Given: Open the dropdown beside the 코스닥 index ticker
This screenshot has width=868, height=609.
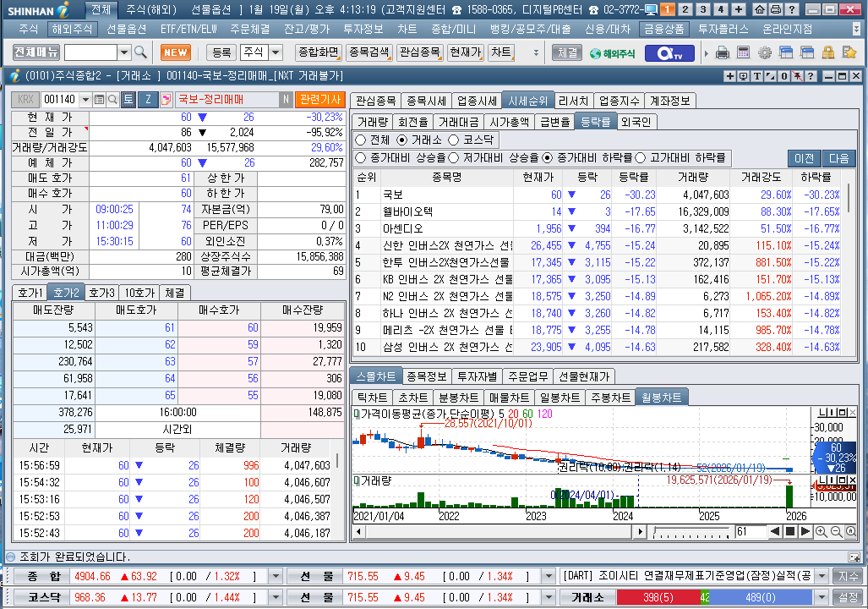Looking at the screenshot, I should pos(276,597).
